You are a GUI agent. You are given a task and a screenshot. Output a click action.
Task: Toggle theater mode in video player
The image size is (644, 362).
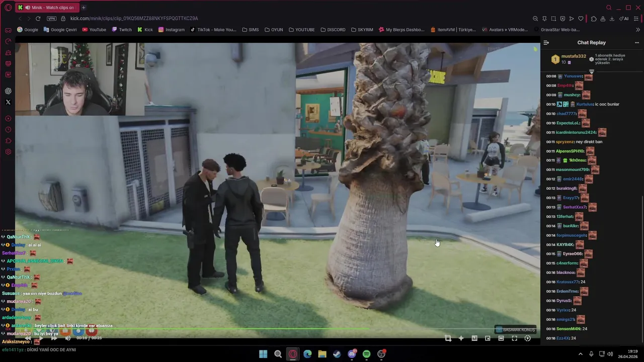click(x=501, y=338)
